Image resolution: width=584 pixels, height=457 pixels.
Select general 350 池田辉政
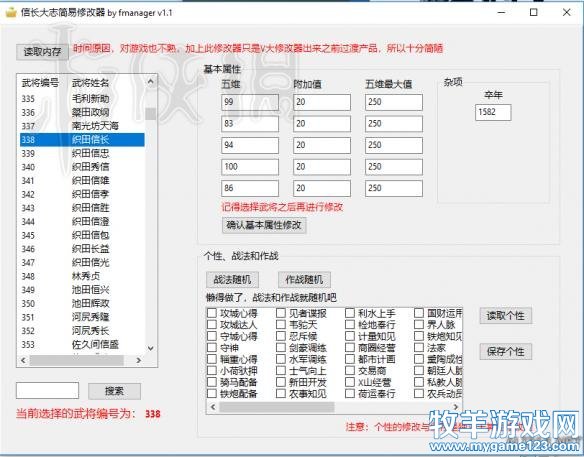[x=82, y=304]
